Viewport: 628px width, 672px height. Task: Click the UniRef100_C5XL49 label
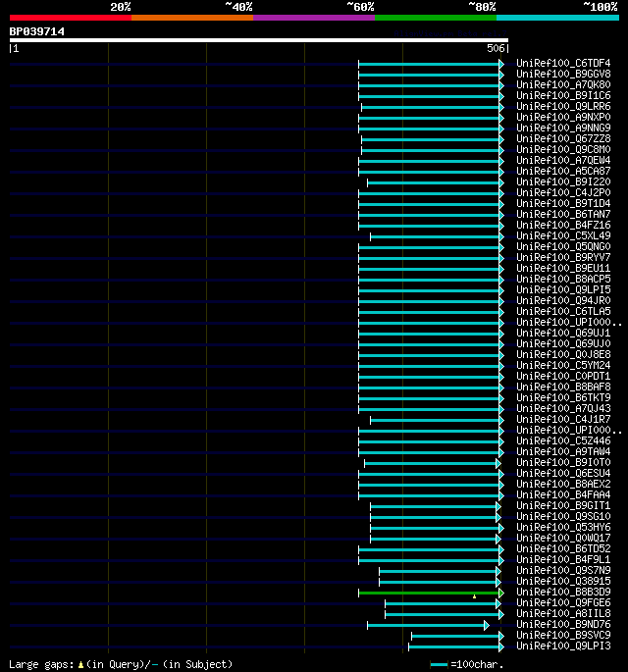click(563, 235)
